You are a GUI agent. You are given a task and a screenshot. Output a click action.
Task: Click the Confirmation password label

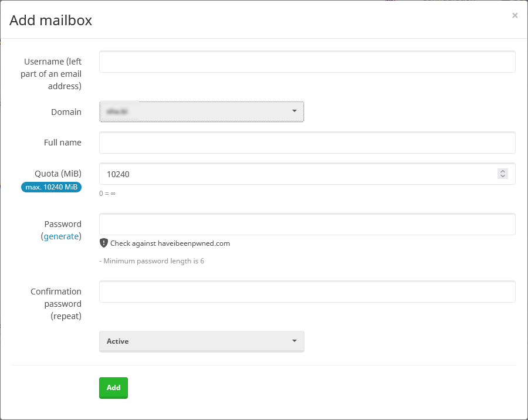[x=56, y=304]
